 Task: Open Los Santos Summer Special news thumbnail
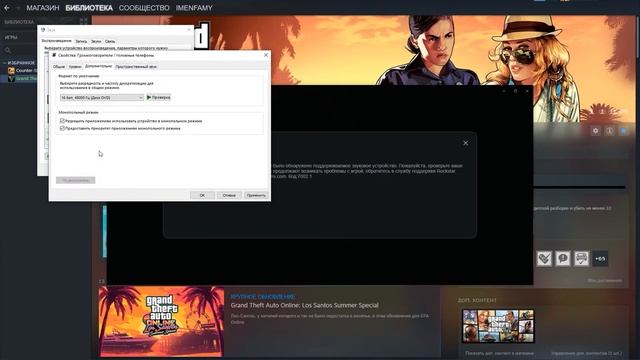coord(162,321)
